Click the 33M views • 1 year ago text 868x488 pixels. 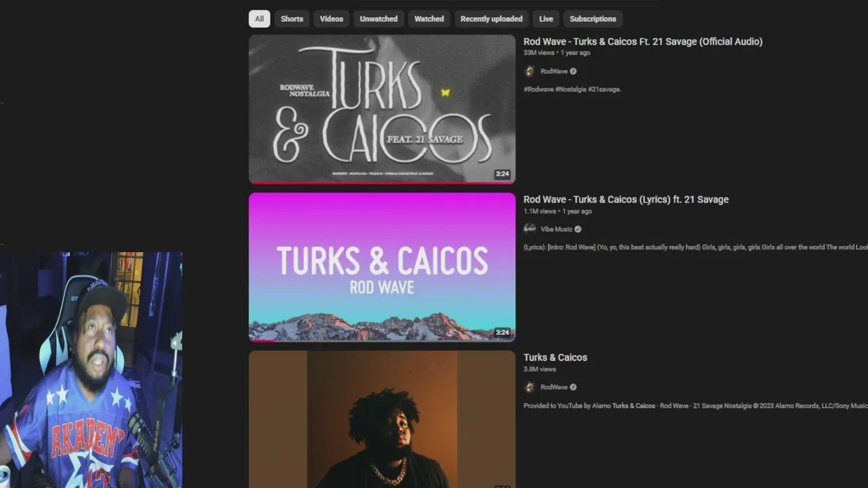click(x=557, y=53)
